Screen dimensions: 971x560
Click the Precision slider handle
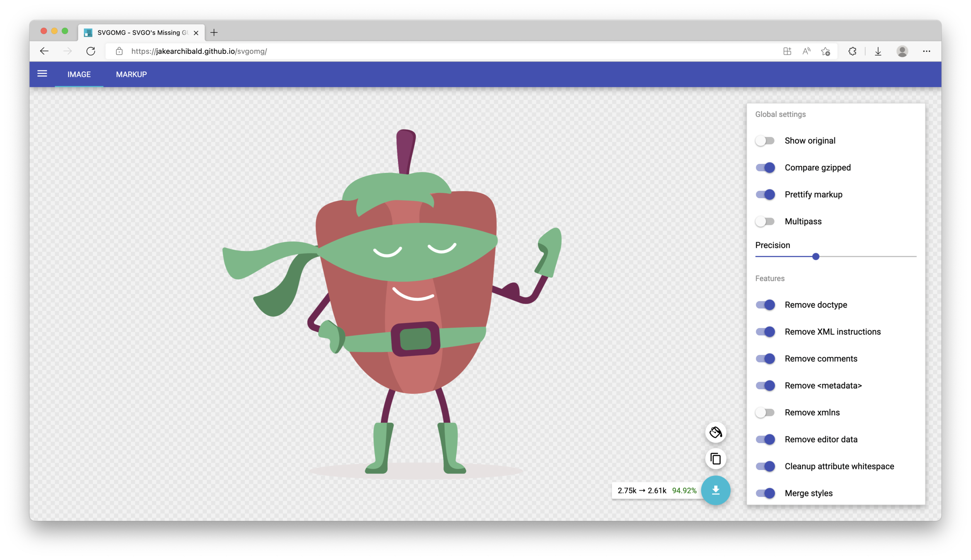(x=815, y=257)
